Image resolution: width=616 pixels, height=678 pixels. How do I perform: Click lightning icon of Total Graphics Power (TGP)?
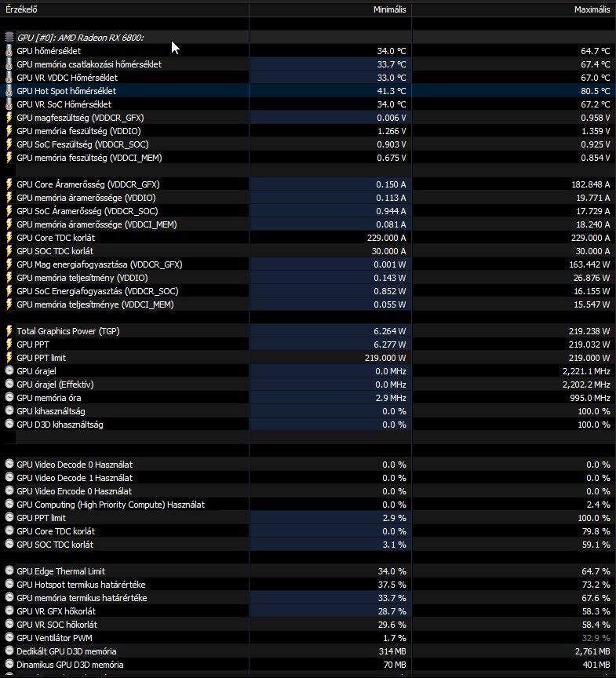click(9, 331)
